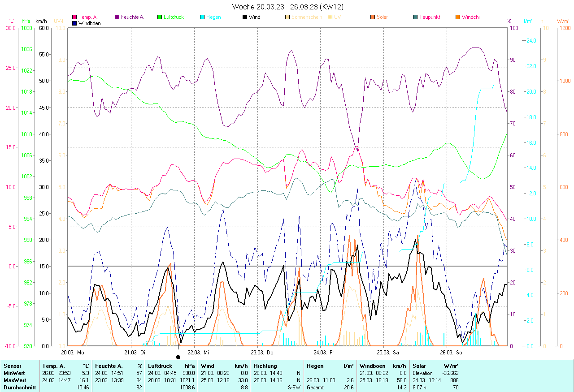This screenshot has height=392, width=574.
Task: Click the Gesamt: rain total label
Action: tap(316, 388)
